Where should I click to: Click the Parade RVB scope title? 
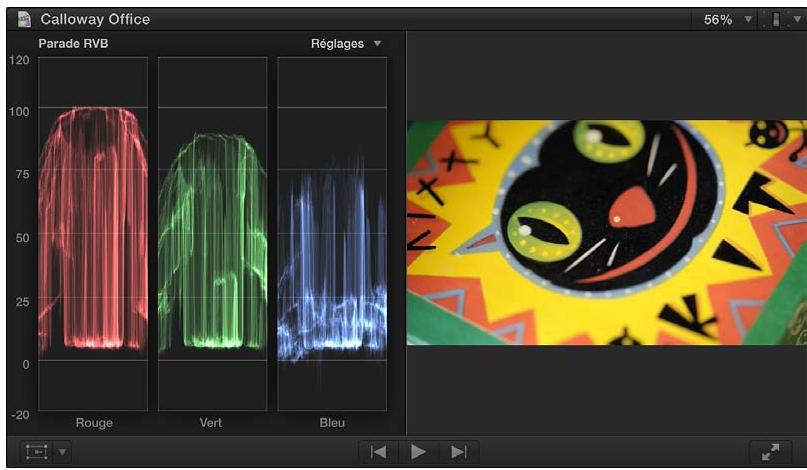coord(73,44)
